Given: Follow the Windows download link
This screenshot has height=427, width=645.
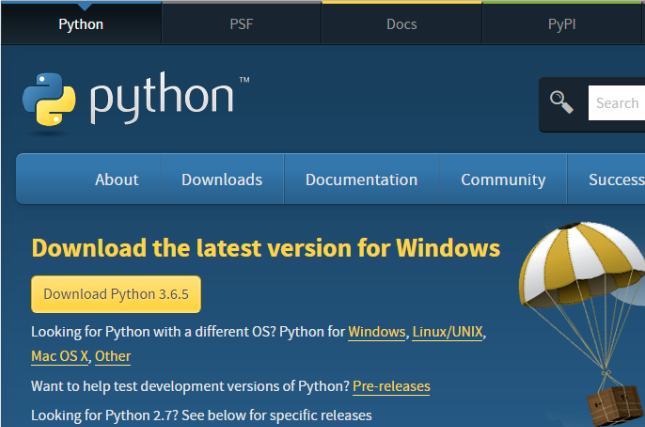Looking at the screenshot, I should tap(377, 332).
